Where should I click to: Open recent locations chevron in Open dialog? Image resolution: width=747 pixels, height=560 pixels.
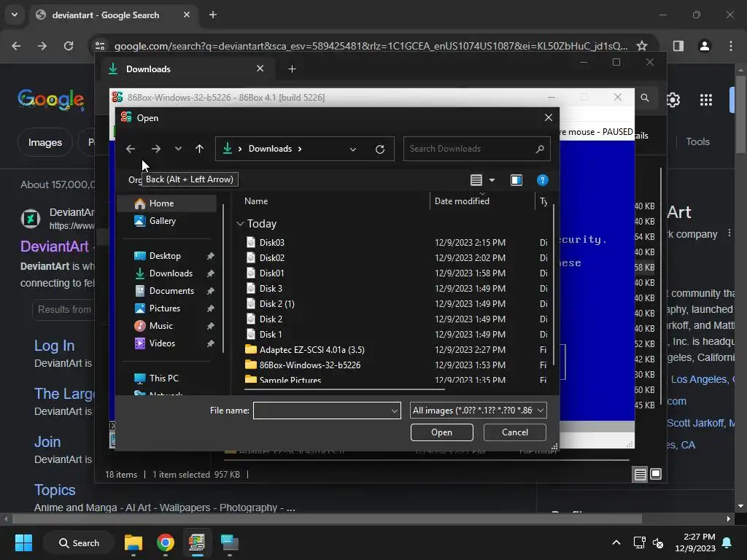click(x=178, y=149)
